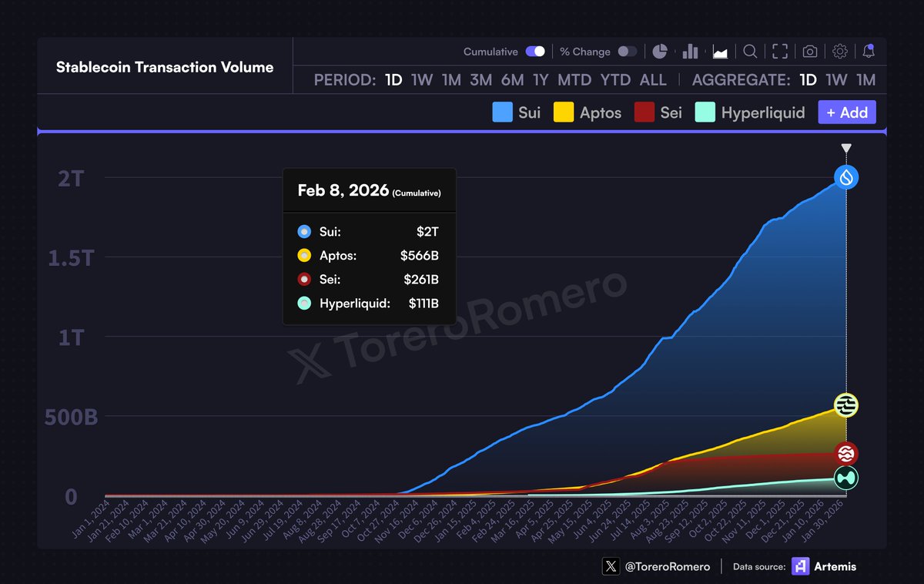924x584 pixels.
Task: Open the Artemis data source link
Action: [x=836, y=566]
